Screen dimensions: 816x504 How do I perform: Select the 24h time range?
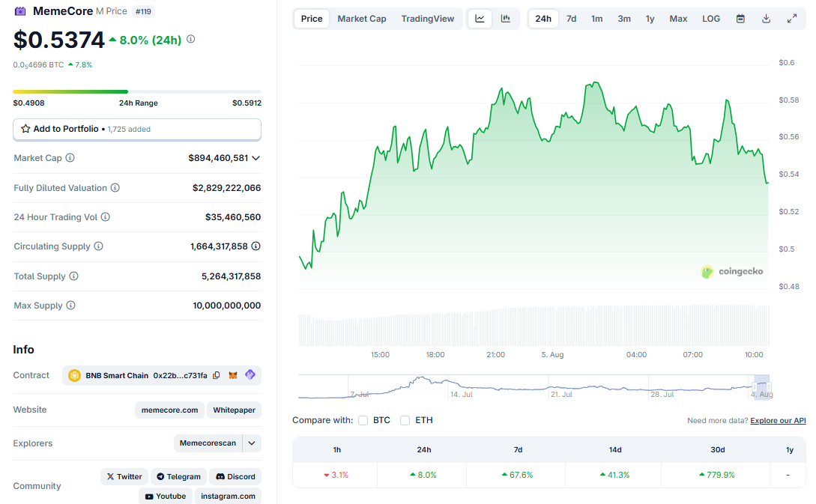543,19
